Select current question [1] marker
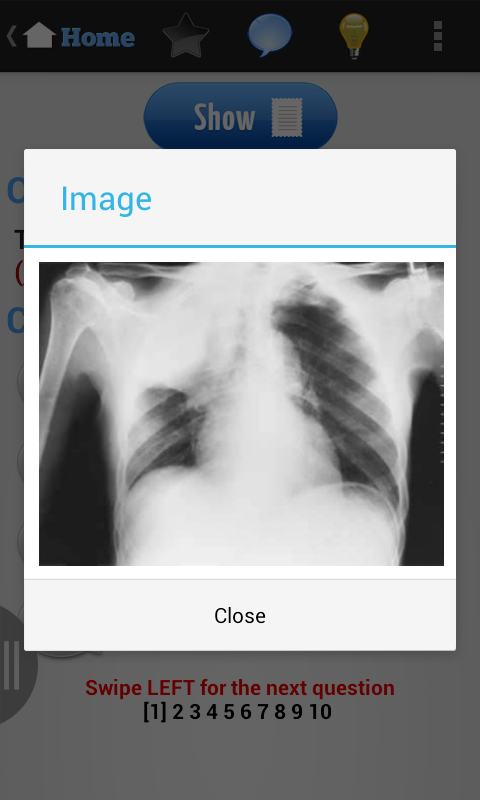The height and width of the screenshot is (800, 480). point(155,712)
